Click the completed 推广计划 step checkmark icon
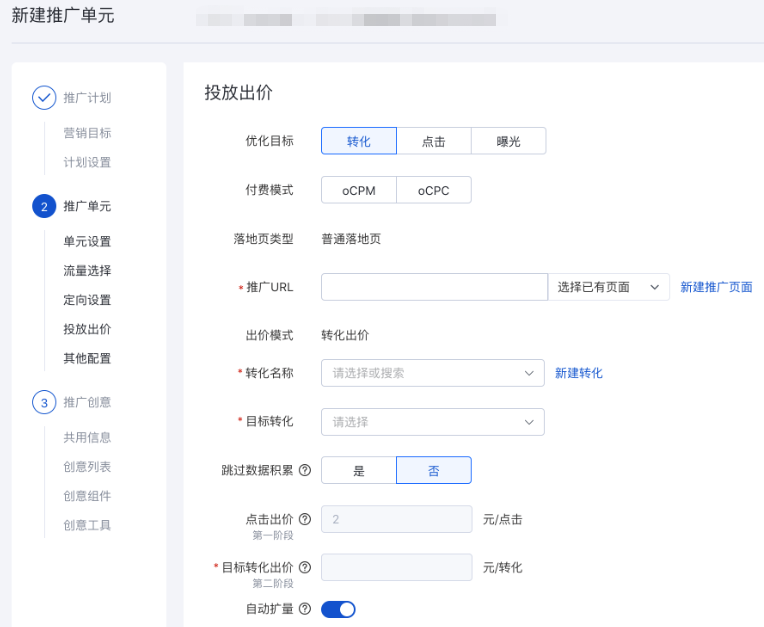 44,97
